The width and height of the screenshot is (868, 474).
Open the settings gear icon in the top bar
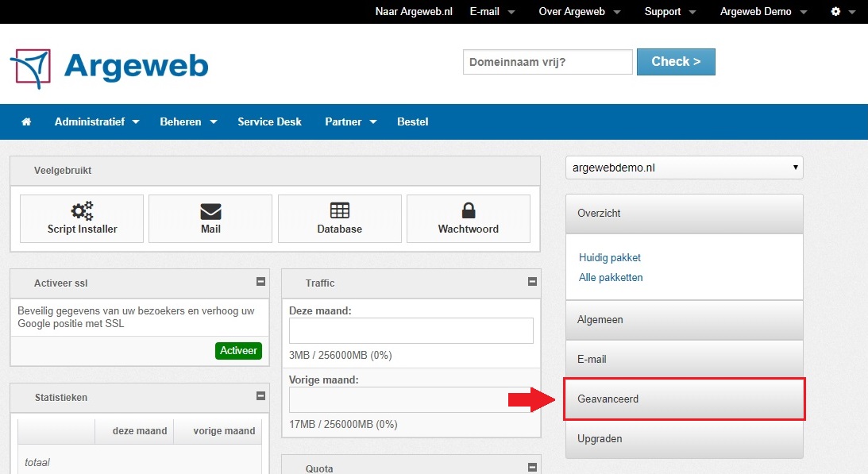(x=836, y=12)
